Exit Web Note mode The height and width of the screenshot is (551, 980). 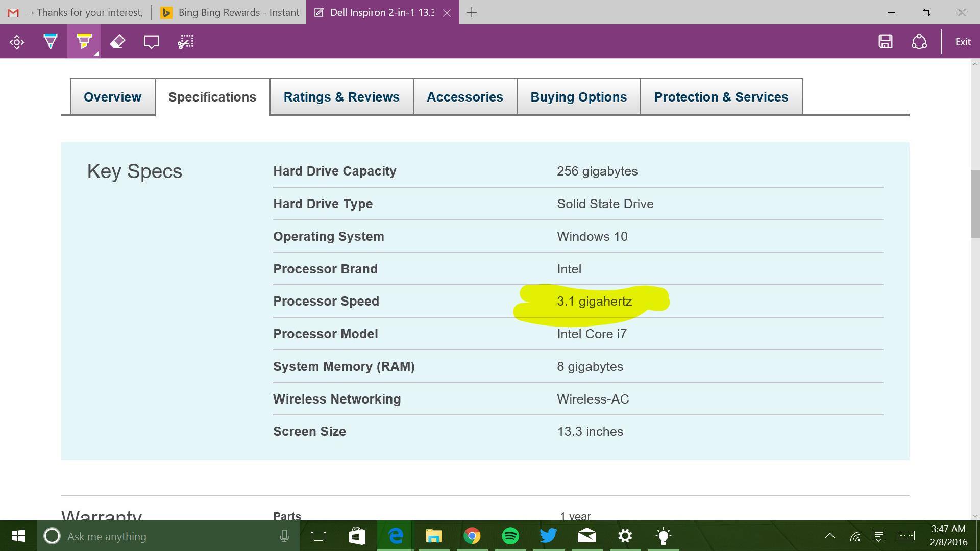(963, 42)
